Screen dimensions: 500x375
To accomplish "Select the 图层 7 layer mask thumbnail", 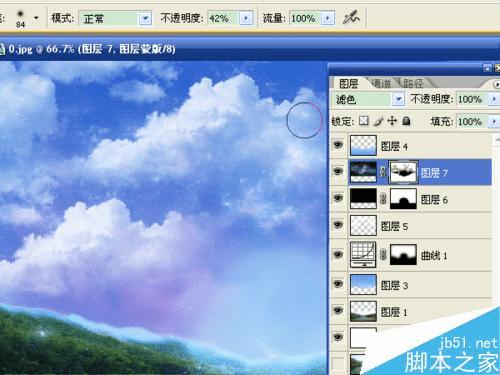I will [x=404, y=172].
